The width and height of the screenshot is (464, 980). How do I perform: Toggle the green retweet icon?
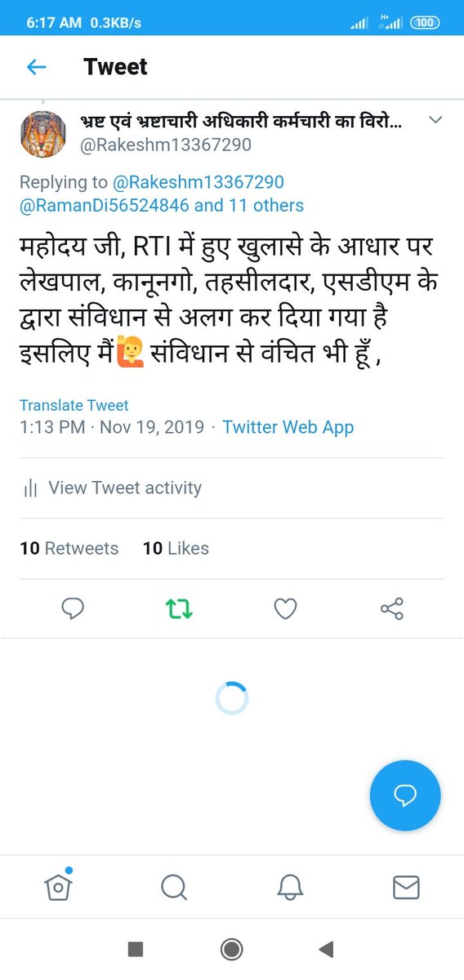click(179, 608)
